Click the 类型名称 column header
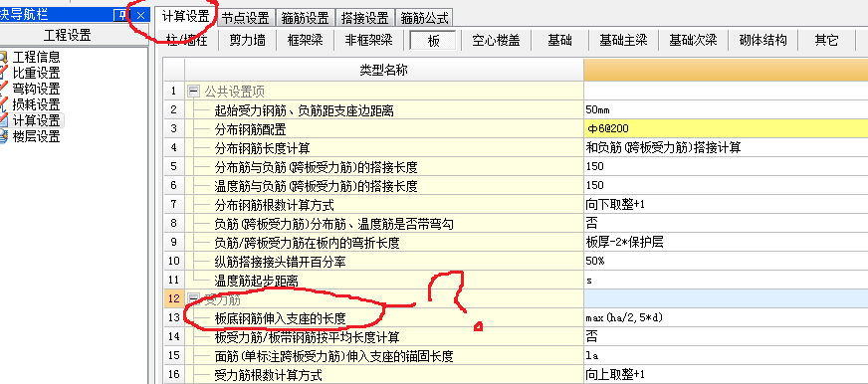Viewport: 868px width, 384px height. 384,71
